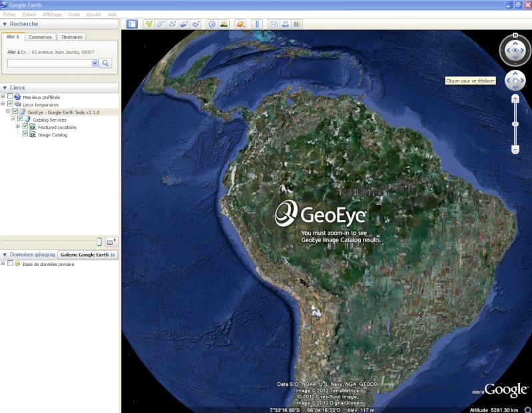Uncheck GeoEye - Google Earth Tools checkbox
The width and height of the screenshot is (532, 413).
[15, 111]
